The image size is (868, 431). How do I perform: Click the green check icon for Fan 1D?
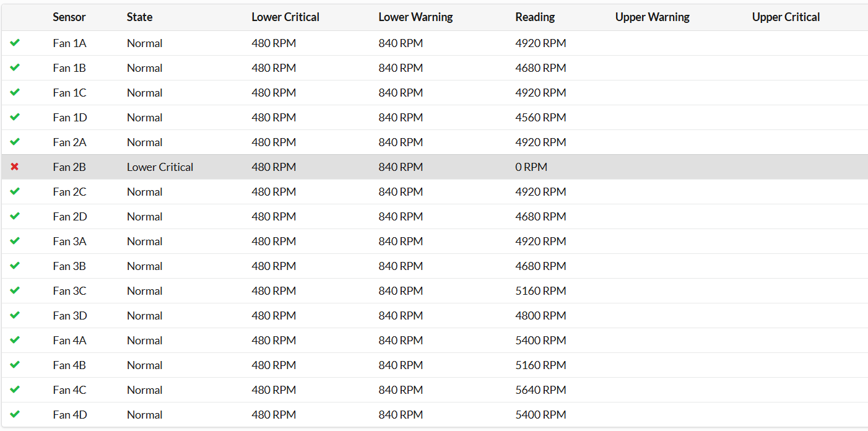point(15,117)
